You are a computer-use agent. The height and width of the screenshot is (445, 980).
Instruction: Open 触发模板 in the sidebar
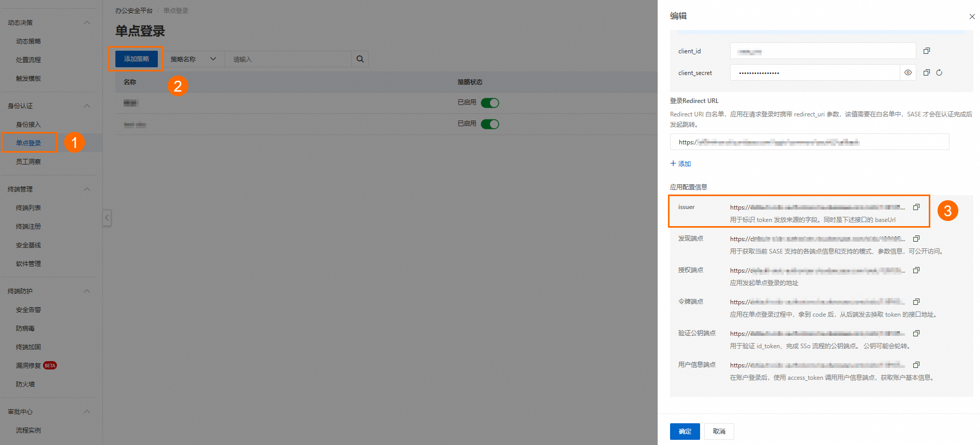pyautogui.click(x=28, y=79)
